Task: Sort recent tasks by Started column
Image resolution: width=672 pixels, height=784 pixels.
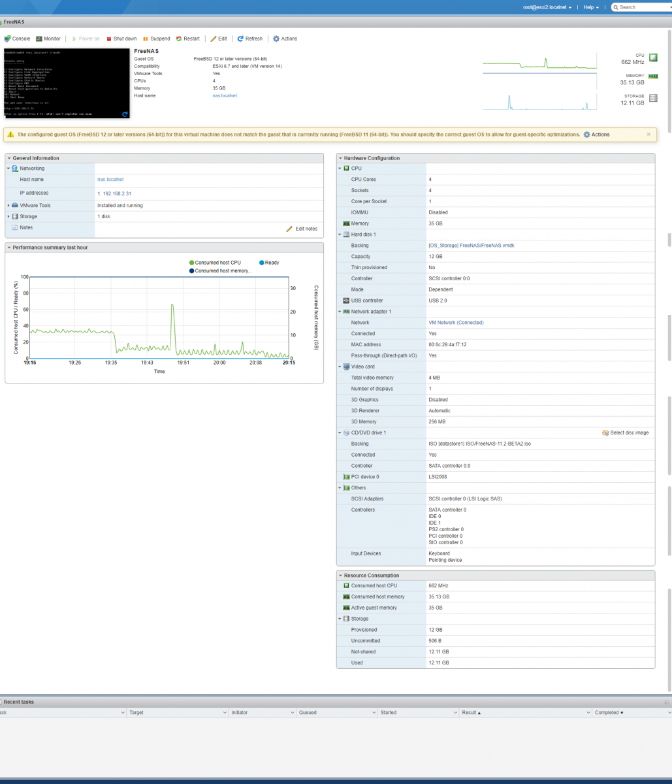Action: tap(389, 713)
